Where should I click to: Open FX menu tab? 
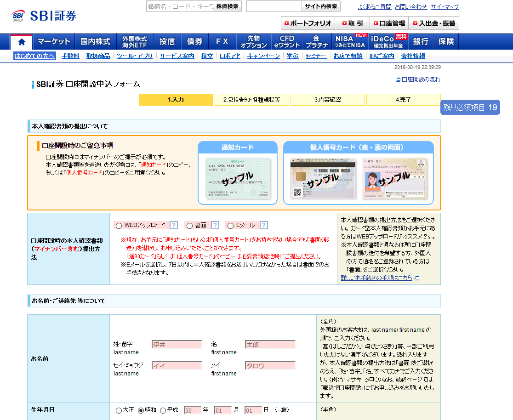point(222,41)
